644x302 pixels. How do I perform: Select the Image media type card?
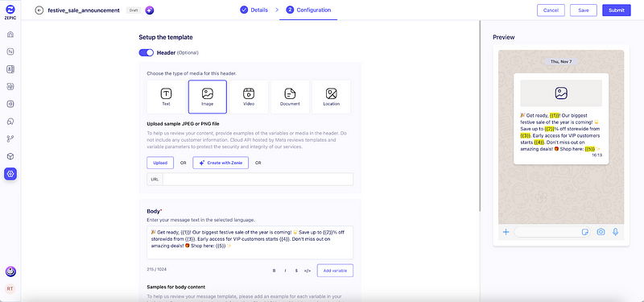[208, 97]
